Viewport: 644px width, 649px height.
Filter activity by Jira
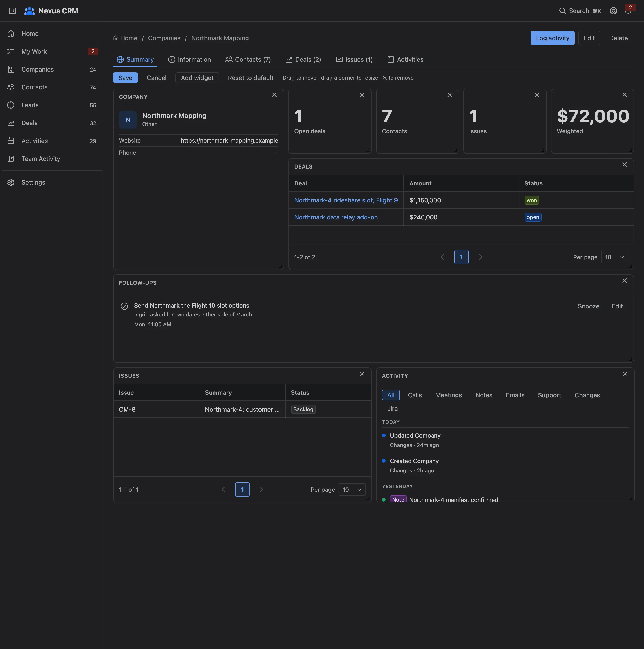click(x=392, y=409)
